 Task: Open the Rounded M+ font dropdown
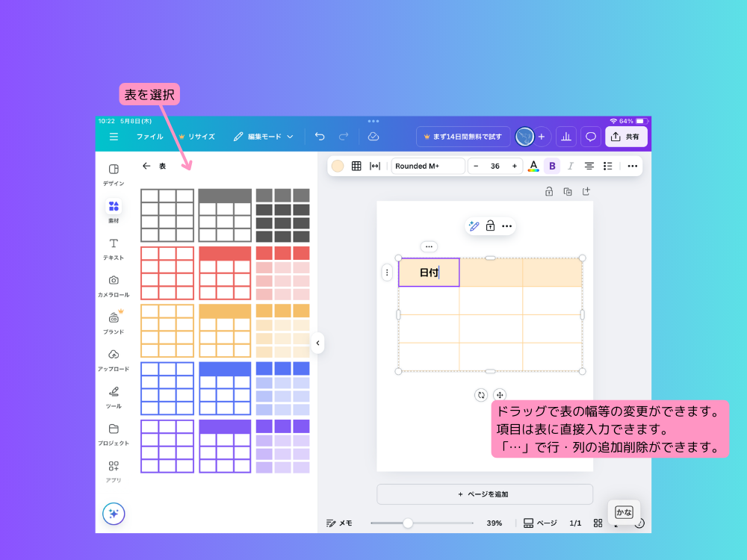point(427,166)
